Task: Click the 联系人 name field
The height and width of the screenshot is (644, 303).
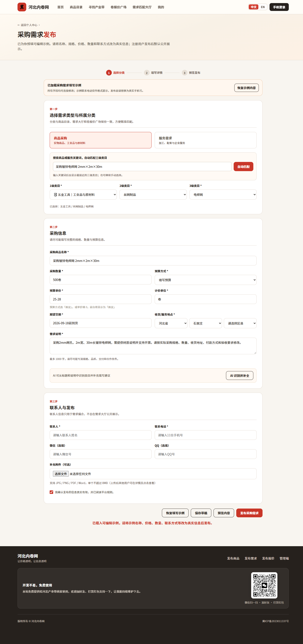Action: [100, 435]
